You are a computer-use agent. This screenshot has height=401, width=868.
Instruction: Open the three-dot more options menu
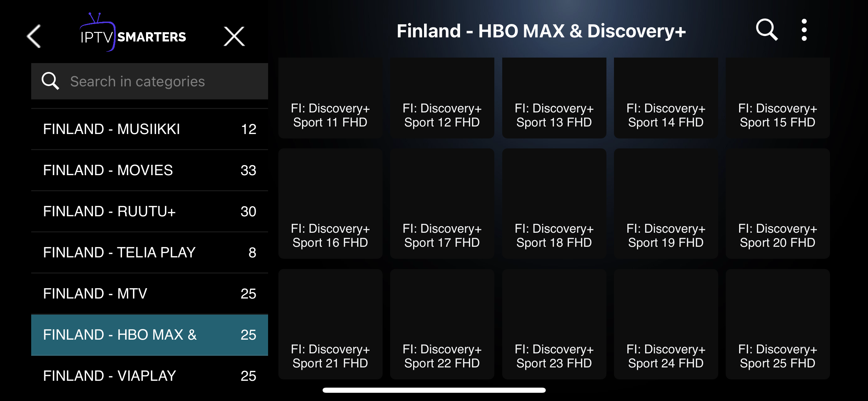pyautogui.click(x=804, y=30)
